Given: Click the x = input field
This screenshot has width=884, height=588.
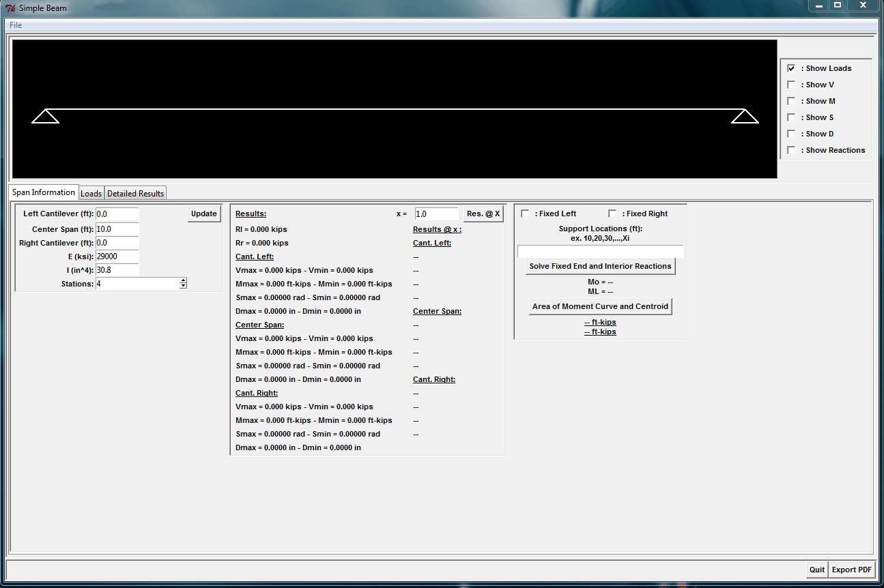Looking at the screenshot, I should coord(436,214).
